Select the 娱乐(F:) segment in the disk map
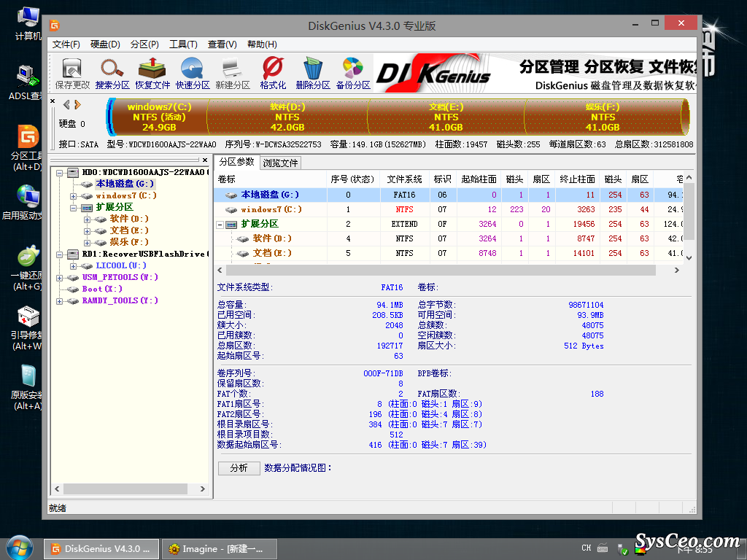This screenshot has width=747, height=560. click(603, 117)
